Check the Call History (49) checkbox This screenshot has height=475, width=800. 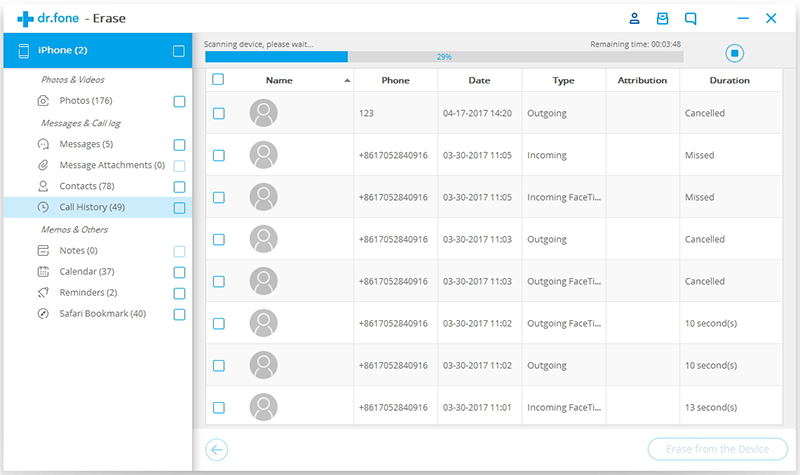179,208
